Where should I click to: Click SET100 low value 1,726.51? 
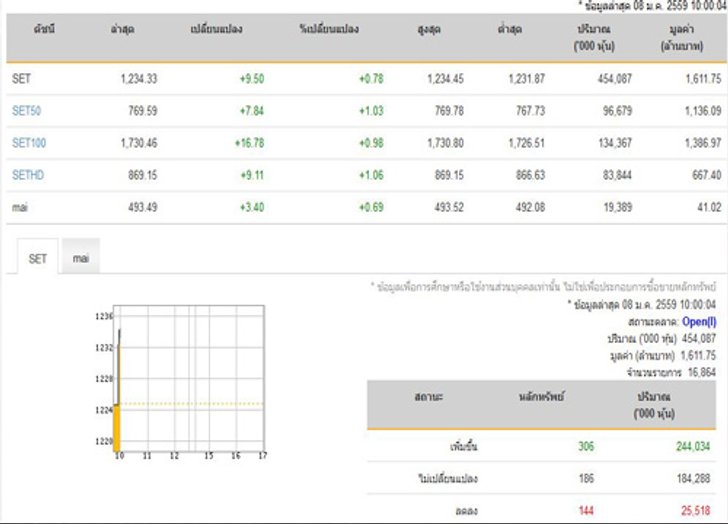526,143
